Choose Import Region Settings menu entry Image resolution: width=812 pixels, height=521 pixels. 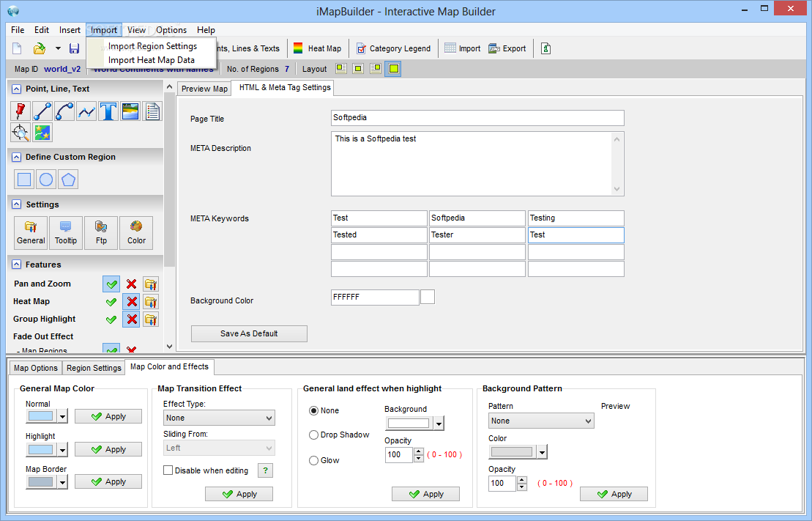coord(152,46)
